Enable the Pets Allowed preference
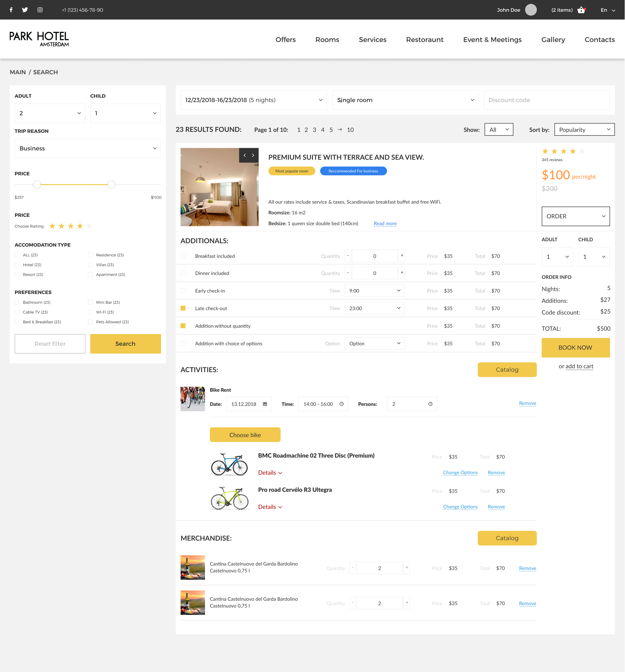Viewport: 625px width, 672px height. pos(90,322)
